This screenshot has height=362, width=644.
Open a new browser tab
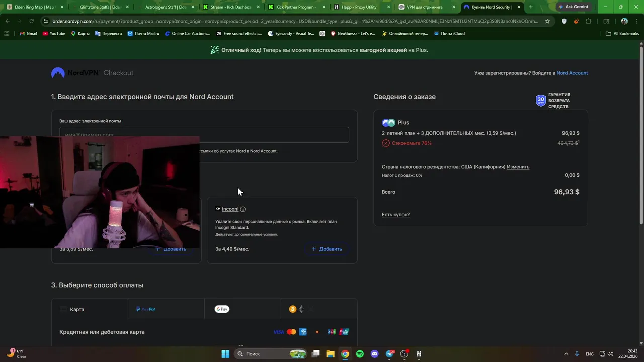pyautogui.click(x=530, y=7)
